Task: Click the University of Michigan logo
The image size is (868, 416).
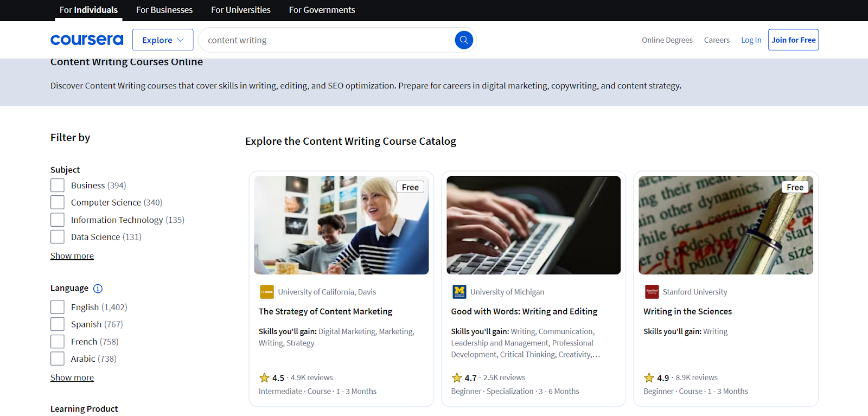Action: [459, 292]
